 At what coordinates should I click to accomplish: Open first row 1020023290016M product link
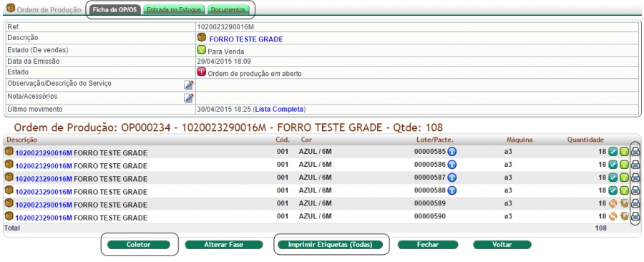point(44,153)
